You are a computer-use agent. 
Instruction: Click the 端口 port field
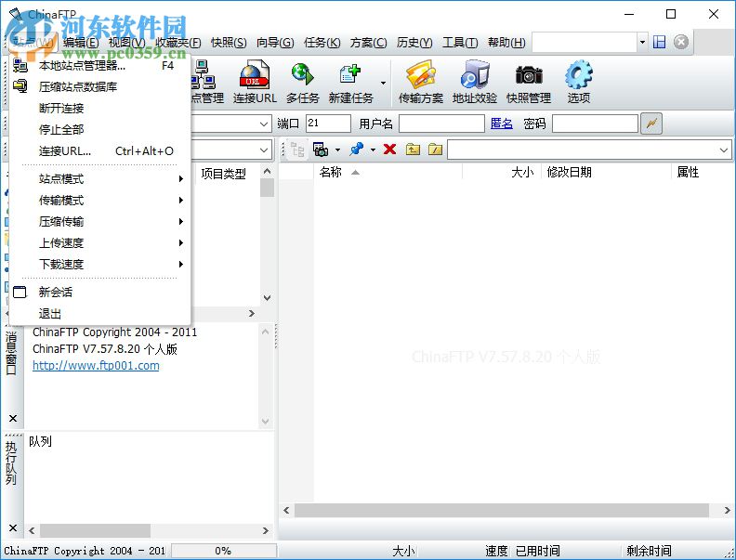tap(328, 124)
